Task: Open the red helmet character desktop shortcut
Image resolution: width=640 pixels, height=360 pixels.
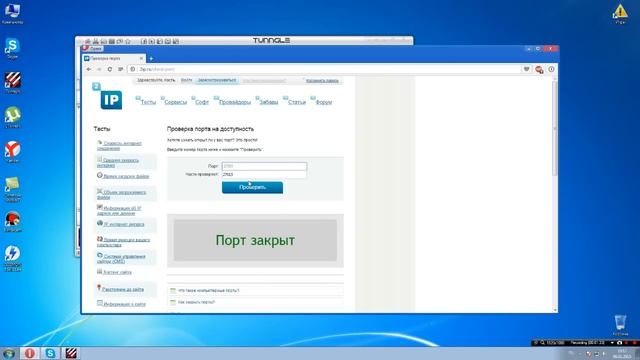Action: (x=12, y=222)
